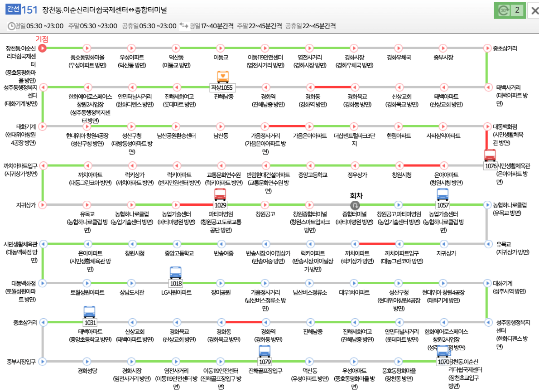Click the 중부시장입구 stop marker
This screenshot has height=392, width=539.
pos(42,362)
